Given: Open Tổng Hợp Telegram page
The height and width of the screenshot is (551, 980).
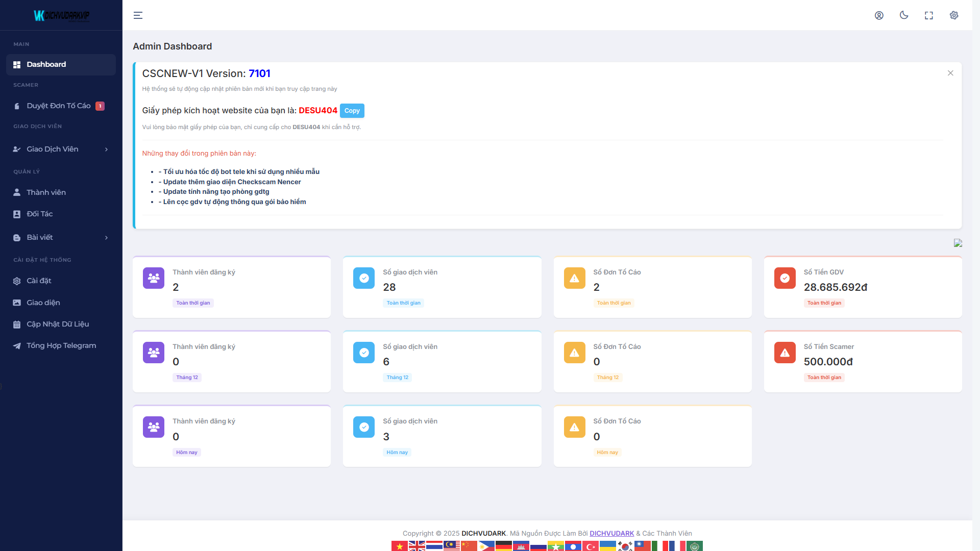Looking at the screenshot, I should tap(61, 345).
